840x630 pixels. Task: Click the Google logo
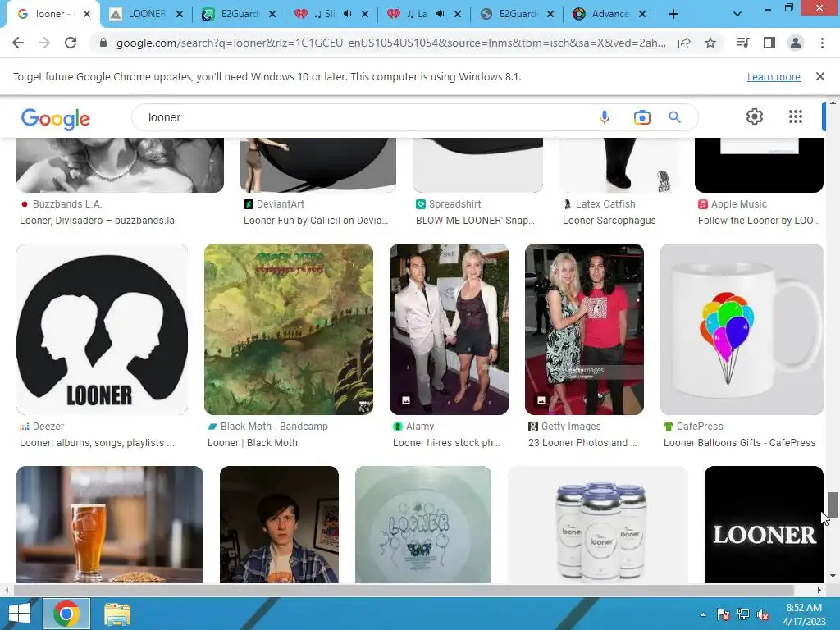(x=56, y=119)
